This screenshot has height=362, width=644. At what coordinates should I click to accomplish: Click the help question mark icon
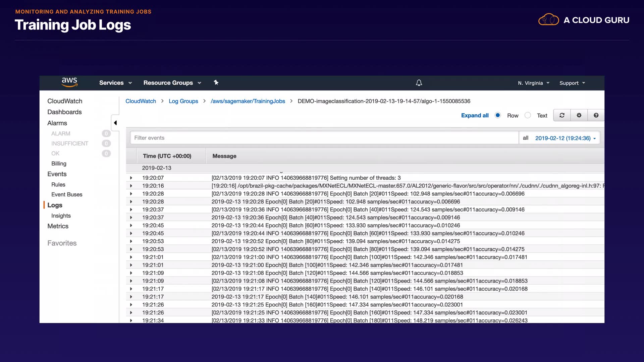coord(596,115)
